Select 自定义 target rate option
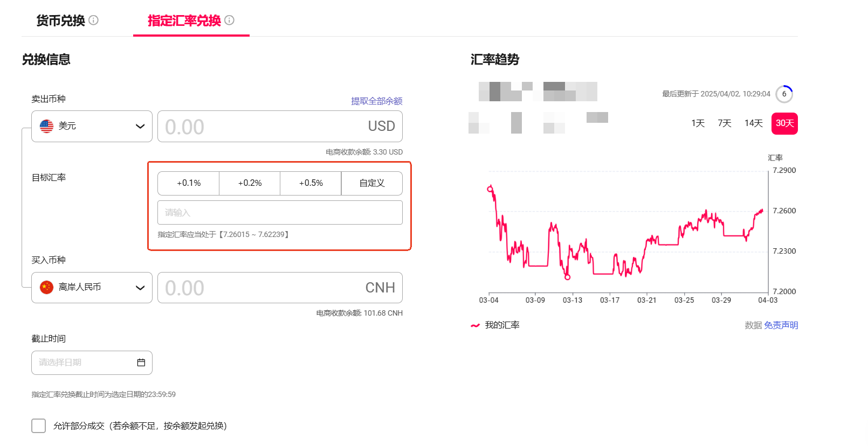Image resolution: width=868 pixels, height=446 pixels. (x=372, y=183)
